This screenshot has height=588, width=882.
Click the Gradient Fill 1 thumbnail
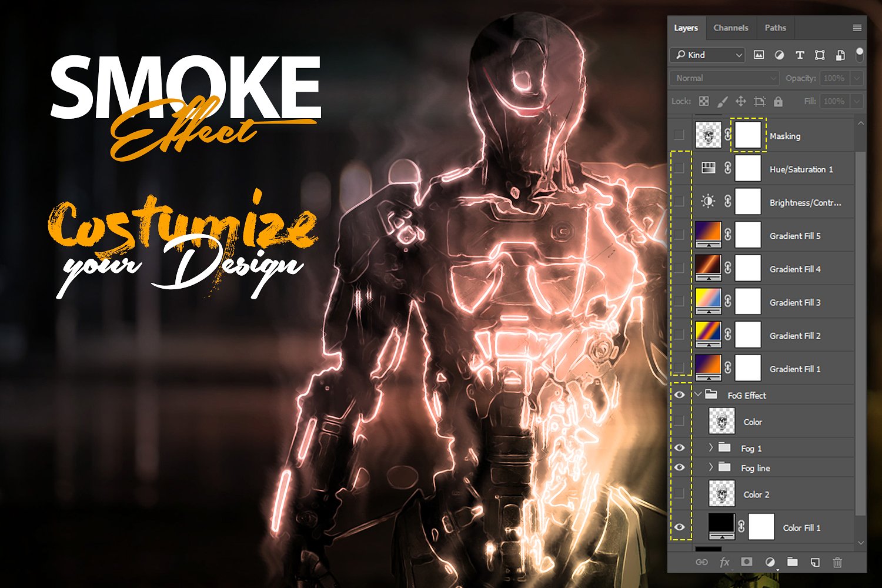(x=707, y=367)
